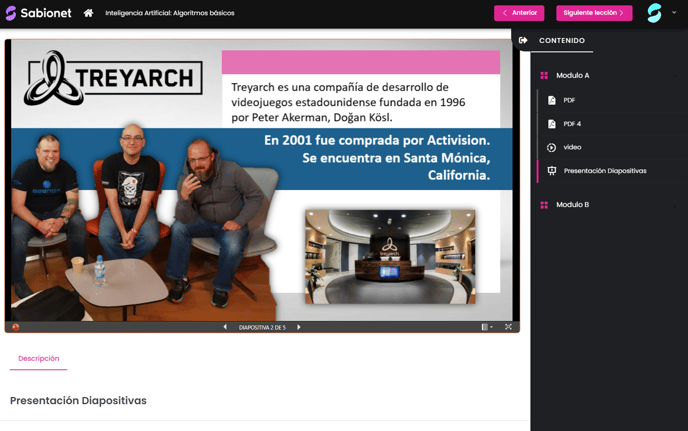Enter fullscreen slideshow mode
The image size is (688, 431).
click(508, 327)
